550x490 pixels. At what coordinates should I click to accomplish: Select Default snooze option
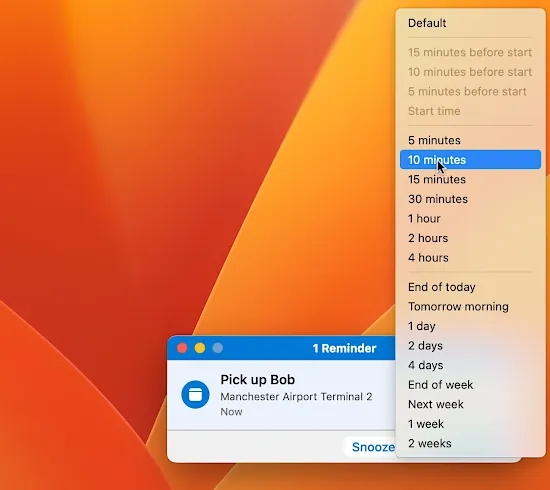pyautogui.click(x=470, y=23)
